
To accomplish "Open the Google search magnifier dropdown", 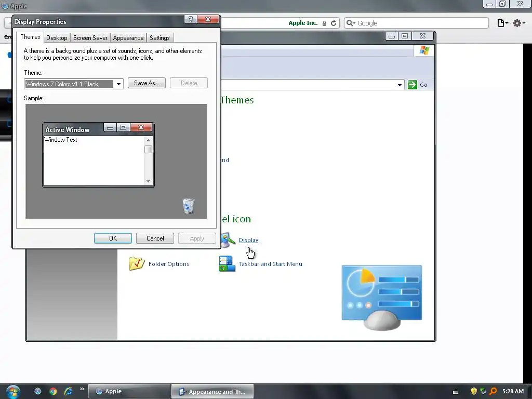I will [x=351, y=23].
